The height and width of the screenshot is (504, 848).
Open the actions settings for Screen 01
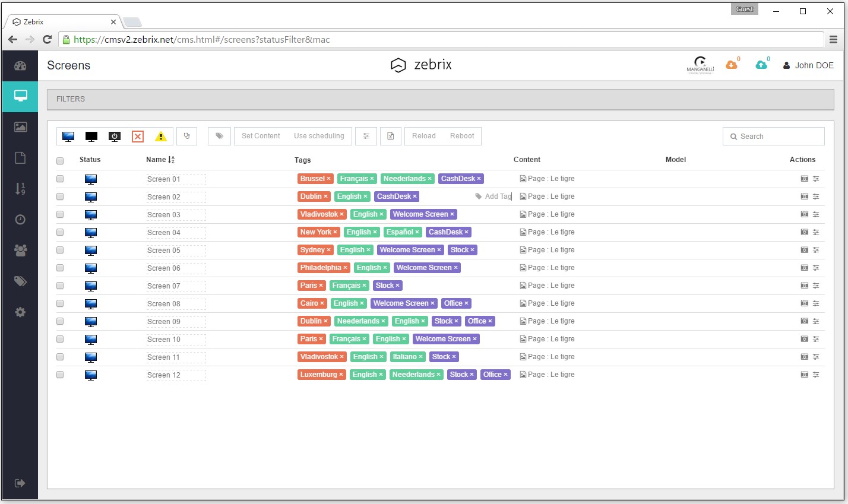(817, 179)
